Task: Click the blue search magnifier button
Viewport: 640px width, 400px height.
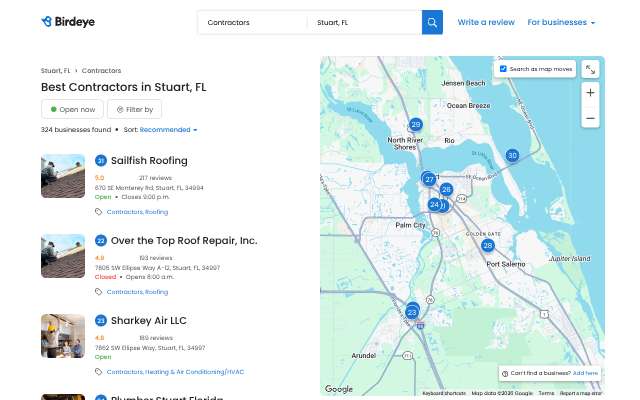Action: (432, 22)
